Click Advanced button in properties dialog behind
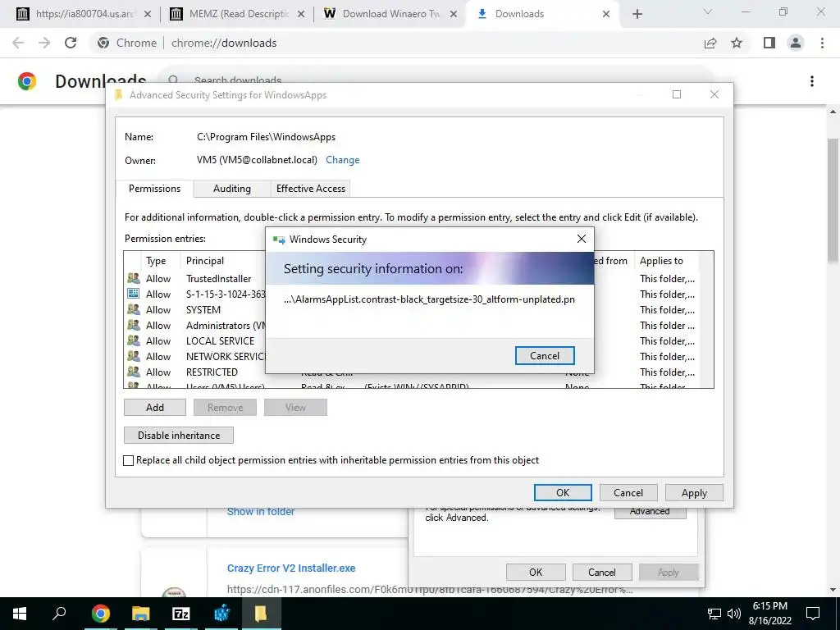Image resolution: width=840 pixels, height=630 pixels. tap(650, 512)
